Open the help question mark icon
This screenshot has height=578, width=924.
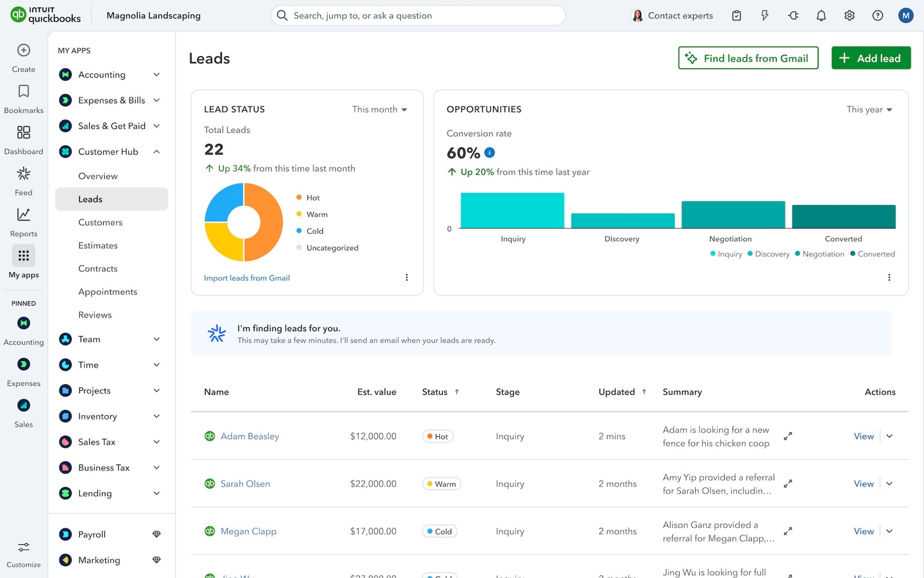click(x=877, y=15)
